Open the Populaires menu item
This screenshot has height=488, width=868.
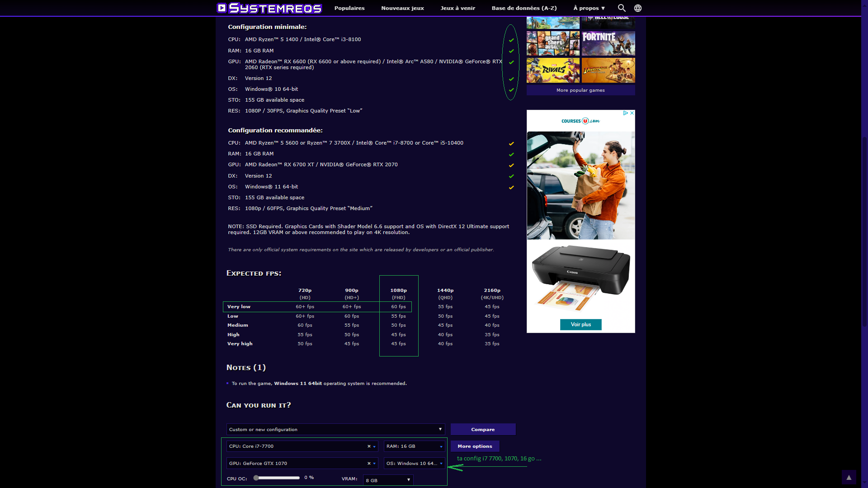tap(349, 8)
